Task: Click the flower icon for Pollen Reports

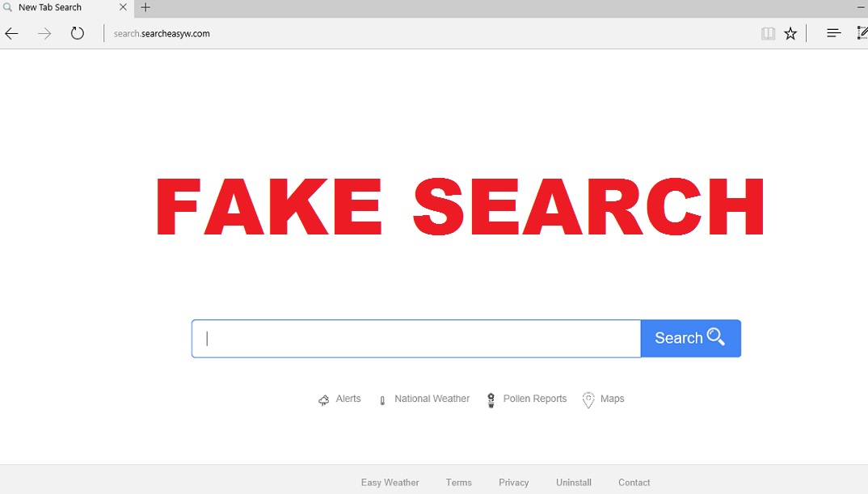Action: pyautogui.click(x=491, y=399)
